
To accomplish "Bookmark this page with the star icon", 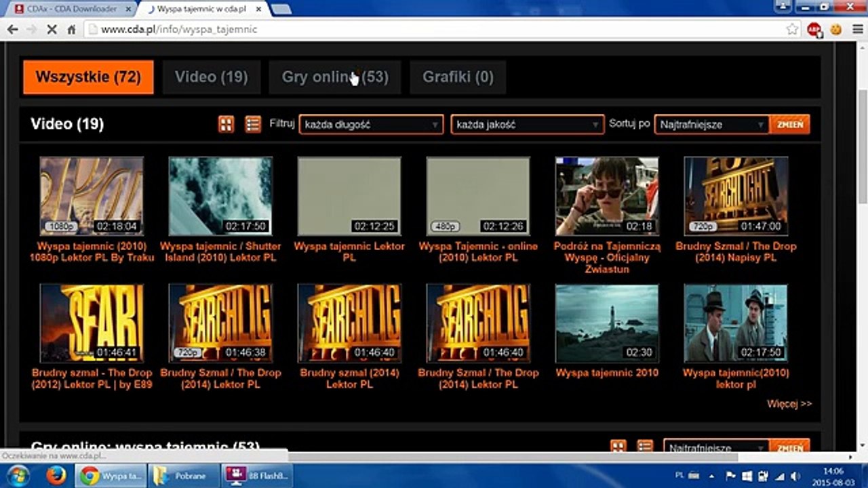I will (792, 29).
